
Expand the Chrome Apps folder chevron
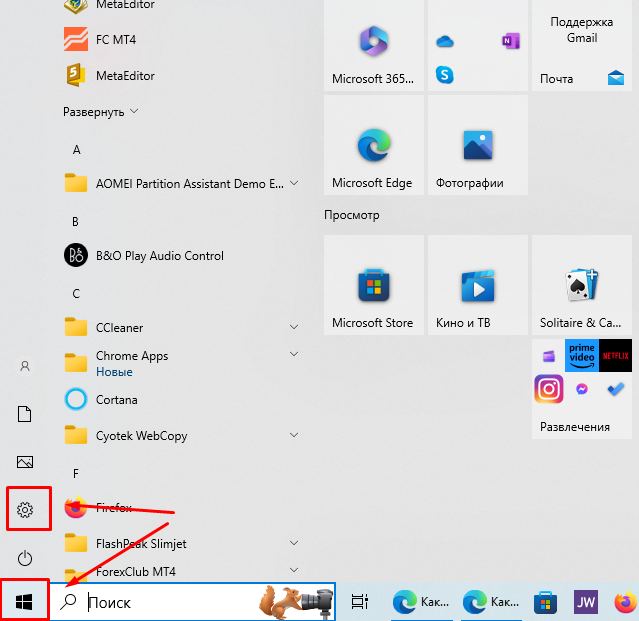point(294,354)
